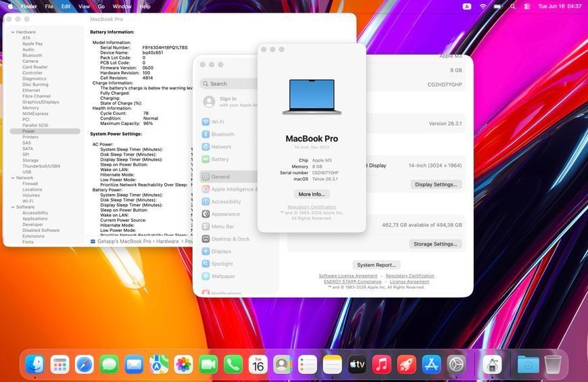Open Photos app in Dock

pyautogui.click(x=183, y=364)
